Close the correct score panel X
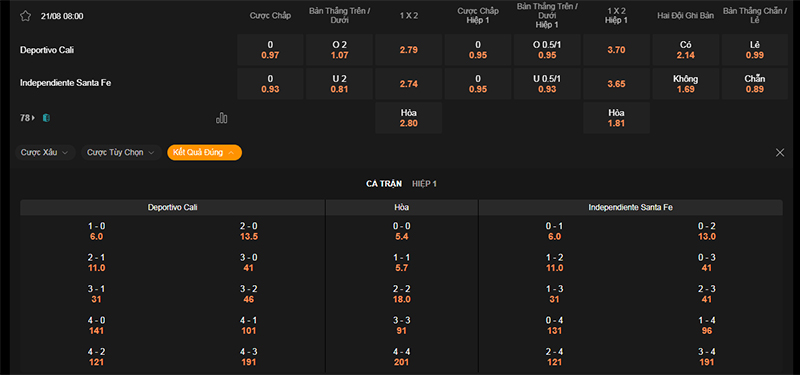Image resolution: width=800 pixels, height=375 pixels. tap(780, 153)
